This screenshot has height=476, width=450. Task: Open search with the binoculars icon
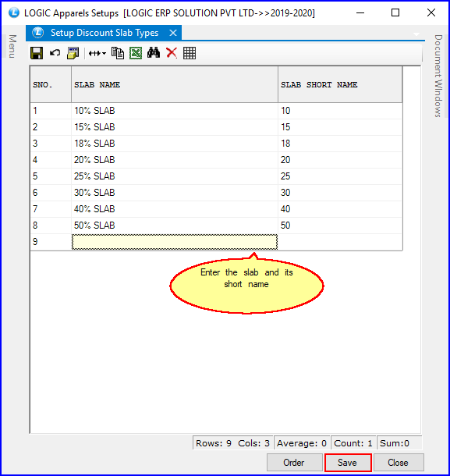coord(154,53)
